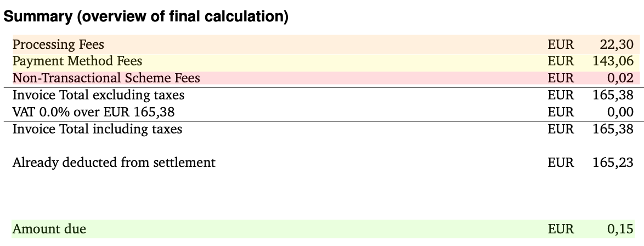Viewport: 644px width, 246px height.
Task: Select the Processing Fees label
Action: click(58, 44)
